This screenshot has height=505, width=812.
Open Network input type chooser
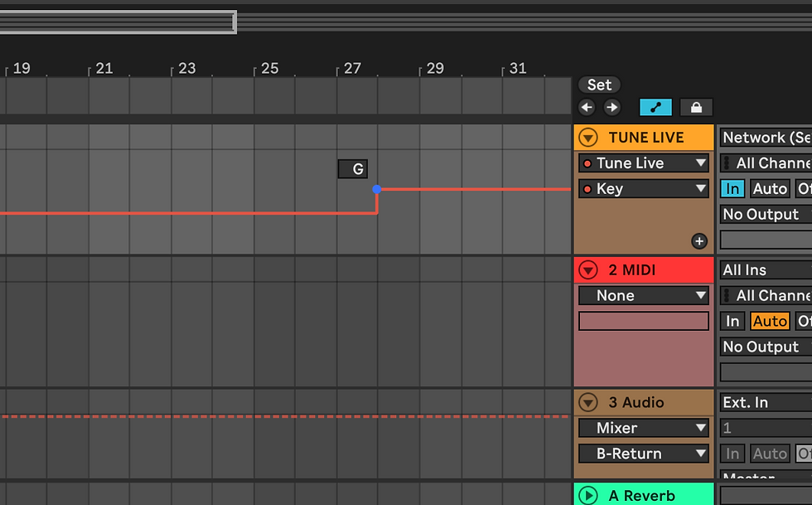pos(766,138)
